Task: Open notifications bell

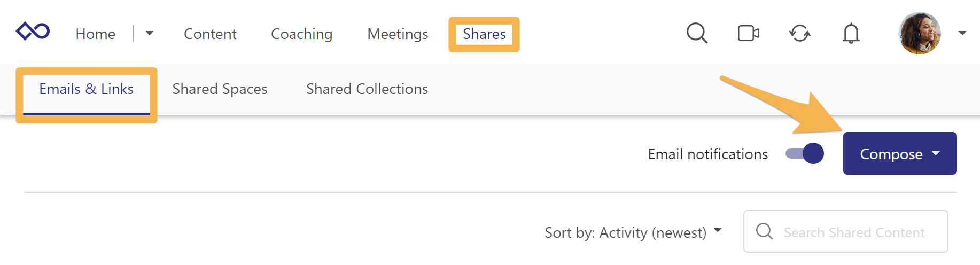Action: point(851,34)
